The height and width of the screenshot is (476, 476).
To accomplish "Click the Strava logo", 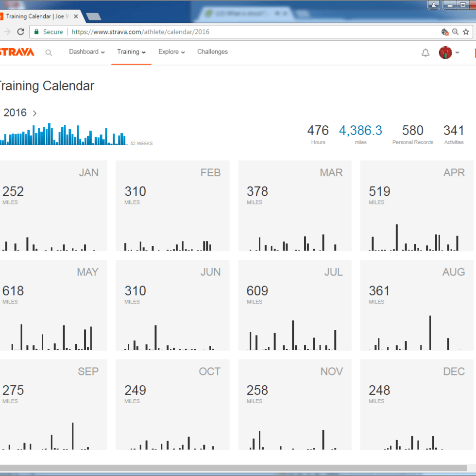I will 17,52.
